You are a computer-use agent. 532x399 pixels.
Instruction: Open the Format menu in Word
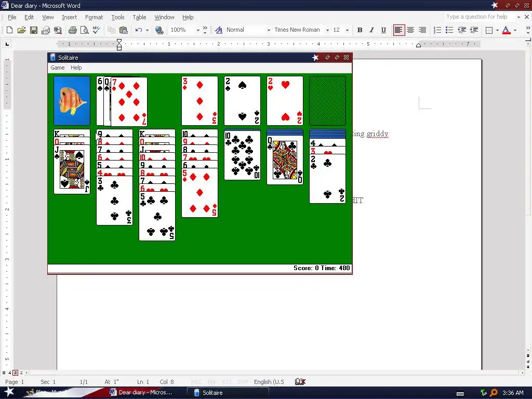94,17
